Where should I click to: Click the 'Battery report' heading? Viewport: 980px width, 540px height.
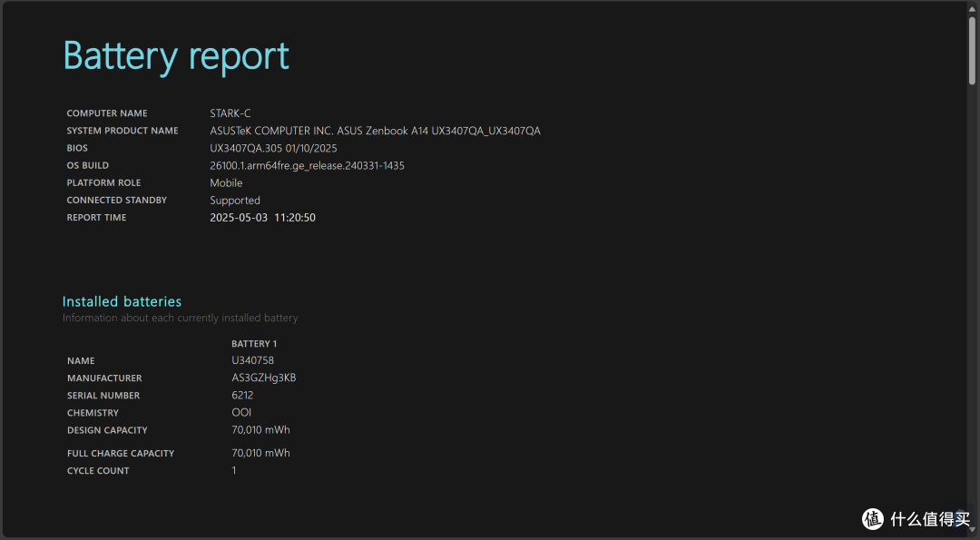(x=176, y=56)
